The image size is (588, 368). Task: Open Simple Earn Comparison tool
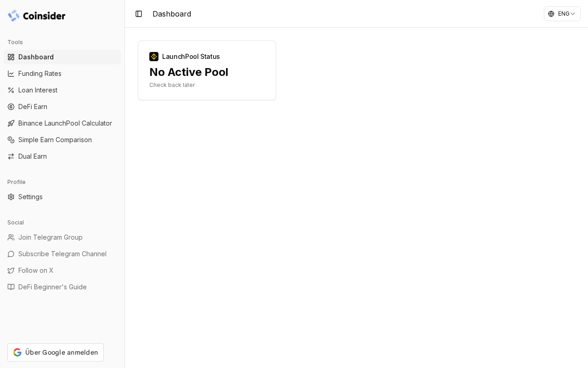point(55,140)
